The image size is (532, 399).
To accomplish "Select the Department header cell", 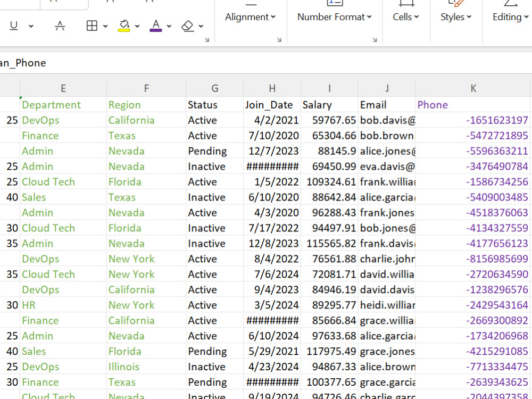I will [63, 105].
